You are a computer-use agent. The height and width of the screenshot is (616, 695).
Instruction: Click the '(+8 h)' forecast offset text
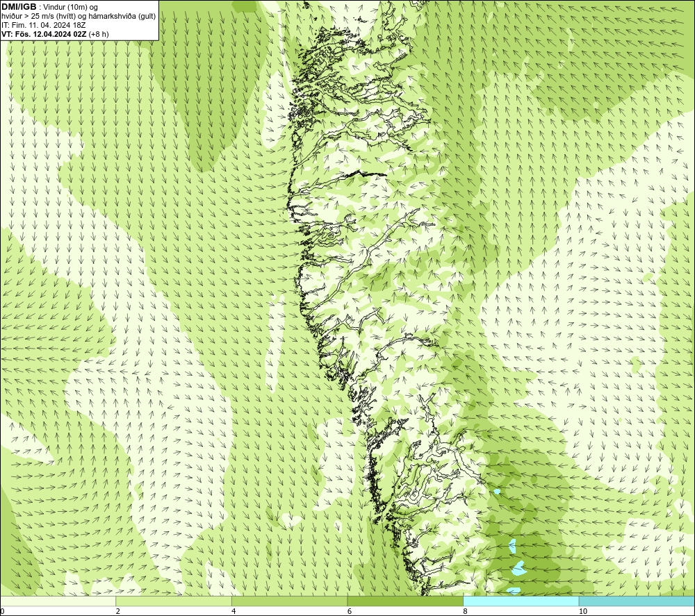(99, 33)
